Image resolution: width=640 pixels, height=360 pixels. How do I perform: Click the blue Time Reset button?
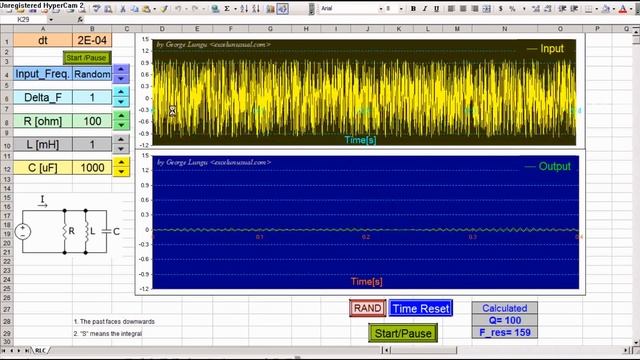click(x=421, y=308)
